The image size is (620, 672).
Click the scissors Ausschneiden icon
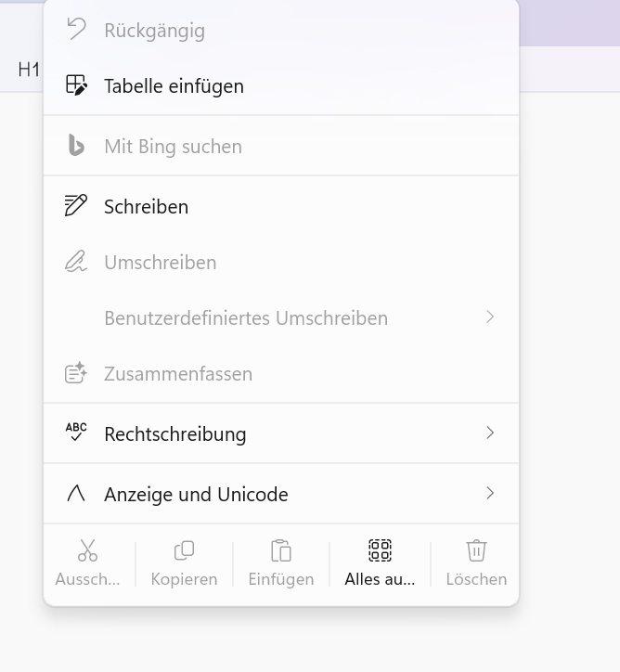click(87, 550)
